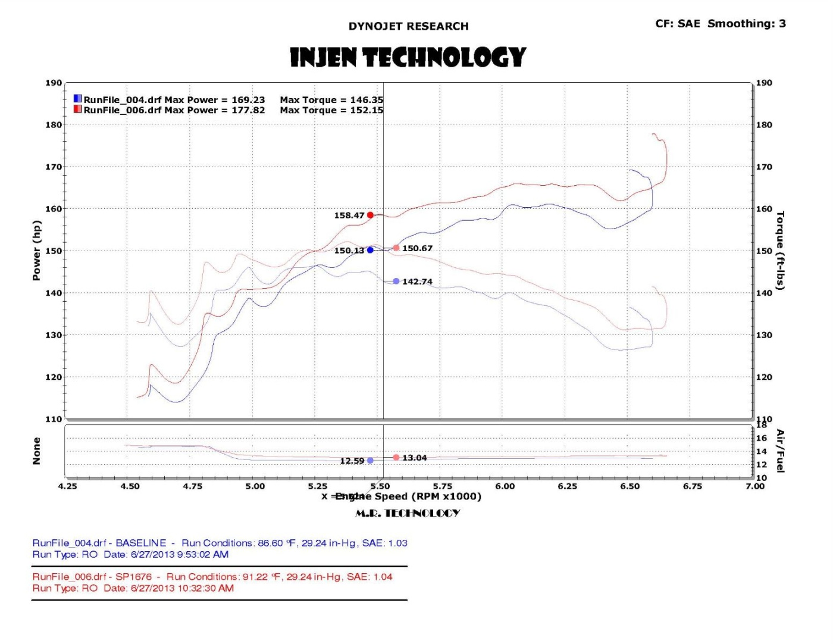
Task: Click the 'Torque (ft-lbs)' axis label
Action: coord(781,251)
